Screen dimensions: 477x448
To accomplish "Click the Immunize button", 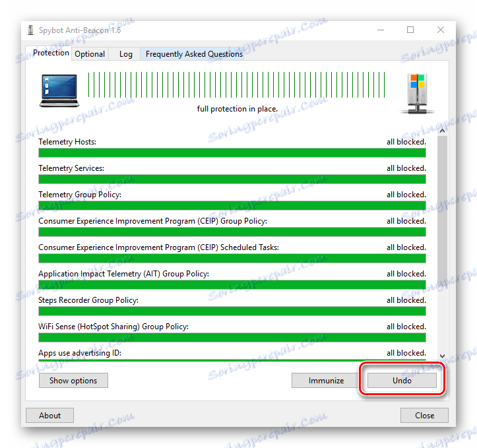I will 326,381.
